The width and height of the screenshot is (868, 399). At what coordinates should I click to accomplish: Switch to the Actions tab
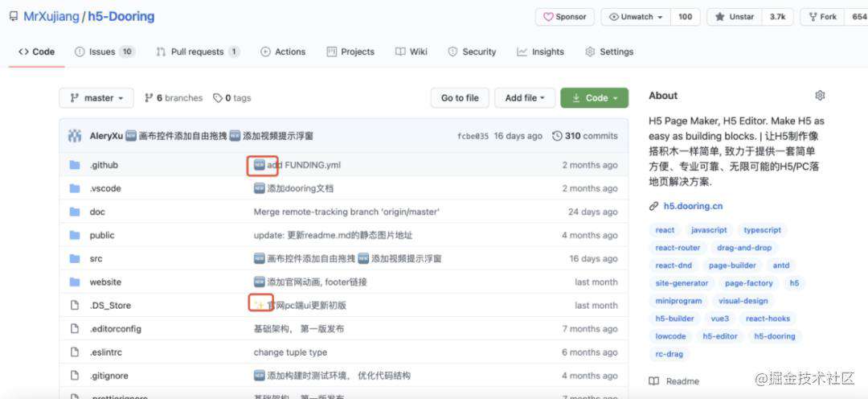283,51
